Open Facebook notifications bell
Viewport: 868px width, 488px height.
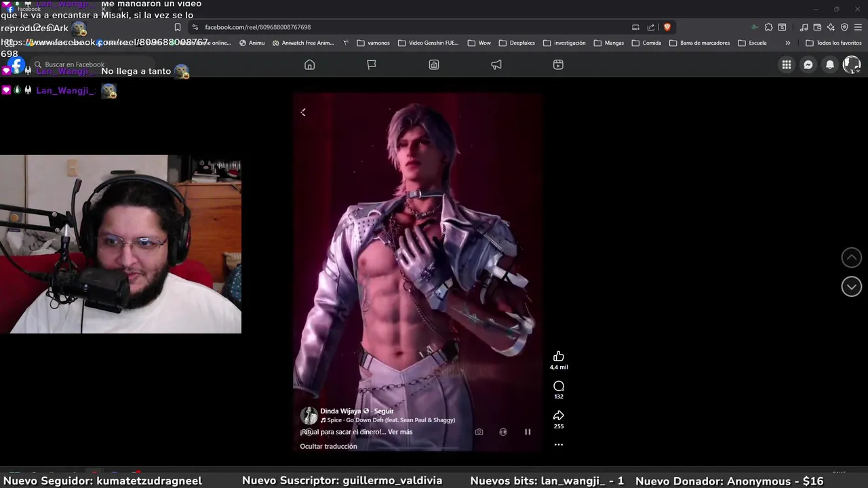click(x=830, y=64)
